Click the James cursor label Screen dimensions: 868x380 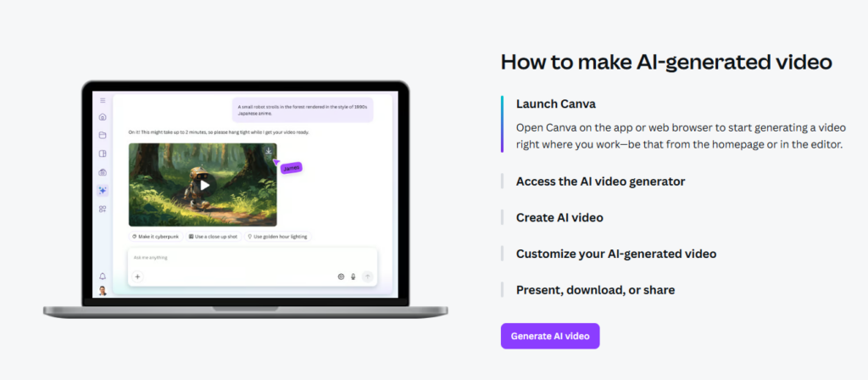tap(292, 167)
